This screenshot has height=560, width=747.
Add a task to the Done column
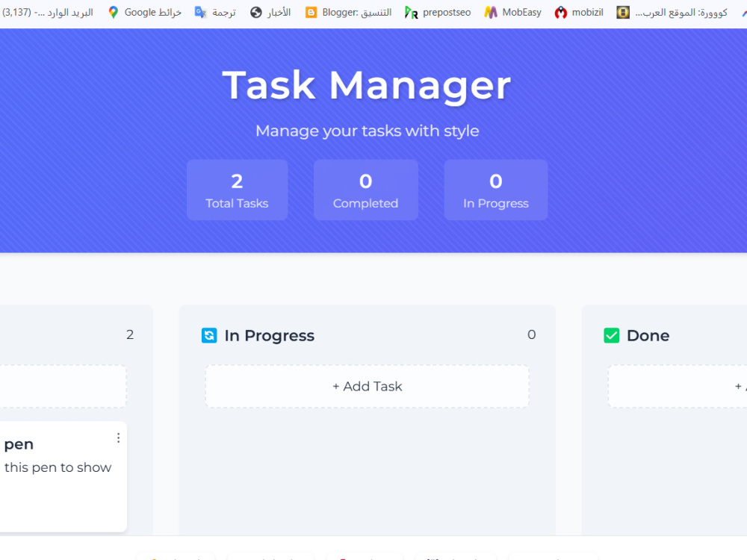click(x=678, y=386)
